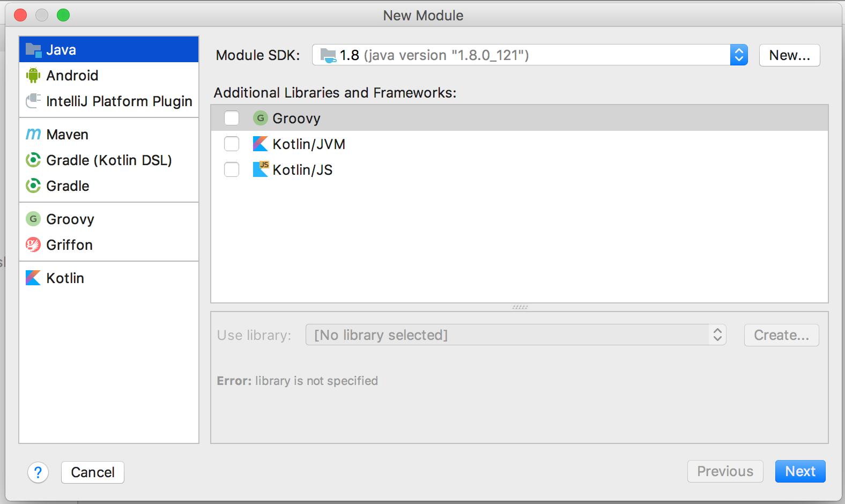Enable the Groovy framework checkbox
This screenshot has width=845, height=504.
pos(232,118)
